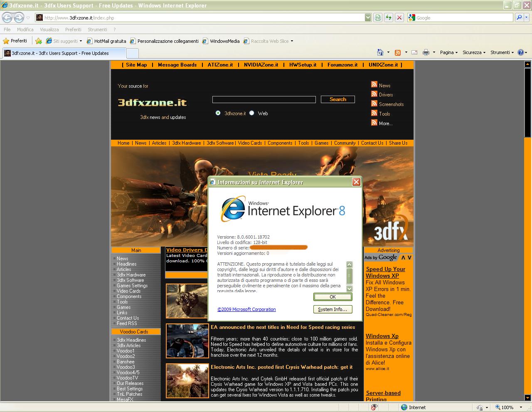Print the page with the printer icon

click(x=426, y=52)
